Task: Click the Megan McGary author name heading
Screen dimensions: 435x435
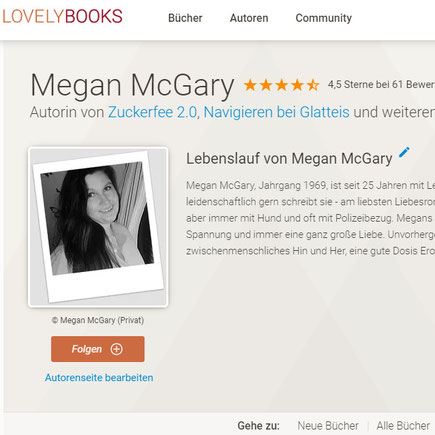Action: [x=132, y=86]
